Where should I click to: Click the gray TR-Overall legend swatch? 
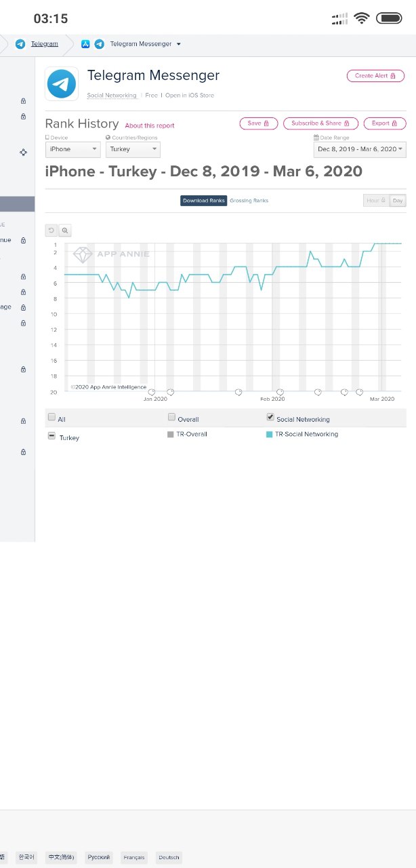171,434
